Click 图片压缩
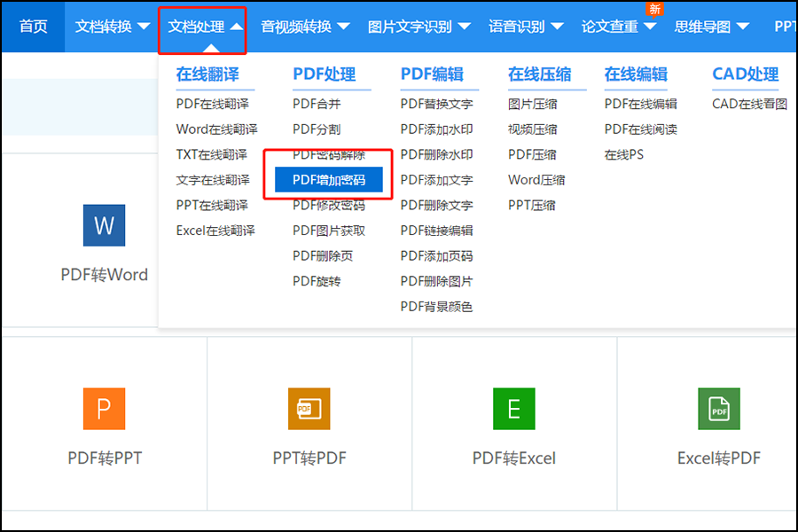This screenshot has width=798, height=532. [532, 104]
